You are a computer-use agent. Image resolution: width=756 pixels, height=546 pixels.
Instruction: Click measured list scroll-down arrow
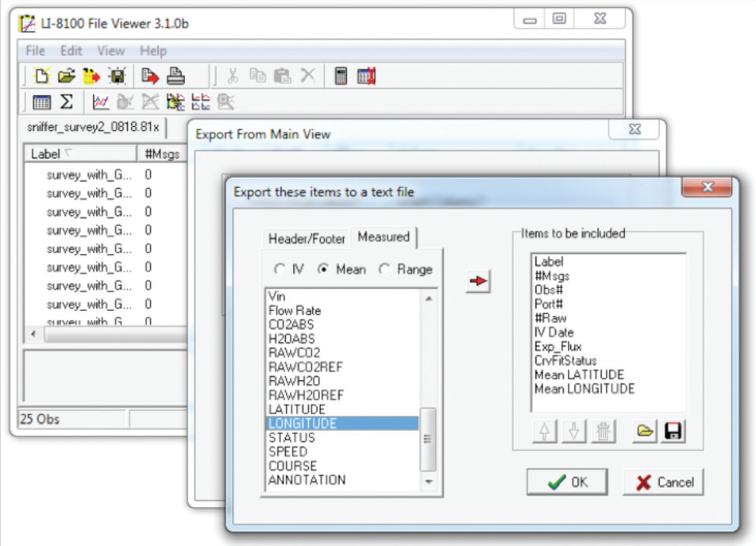(428, 482)
